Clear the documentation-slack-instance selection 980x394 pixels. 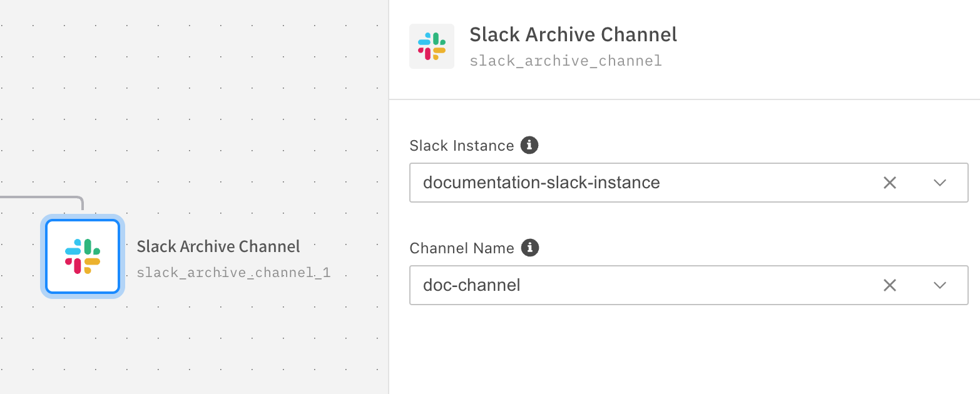tap(889, 183)
